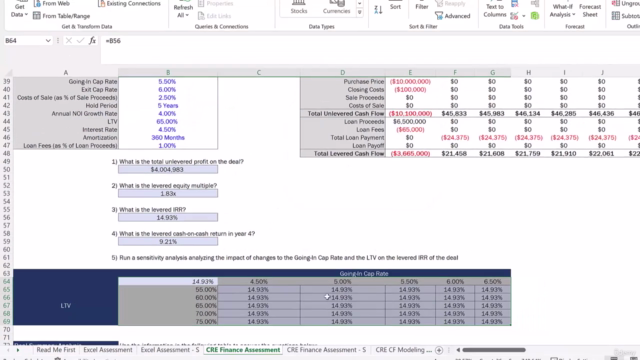Click the Remove Duplicates icon
This screenshot has width=640, height=360.
[515, 4]
